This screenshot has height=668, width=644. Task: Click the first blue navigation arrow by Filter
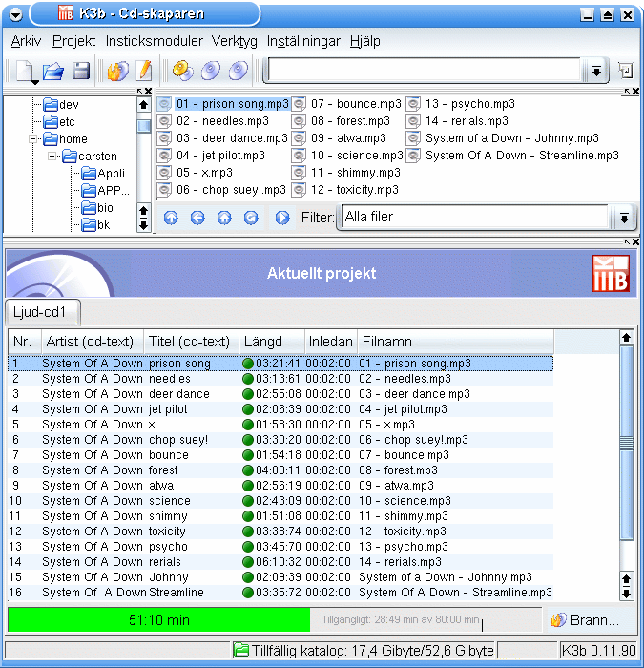point(171,218)
